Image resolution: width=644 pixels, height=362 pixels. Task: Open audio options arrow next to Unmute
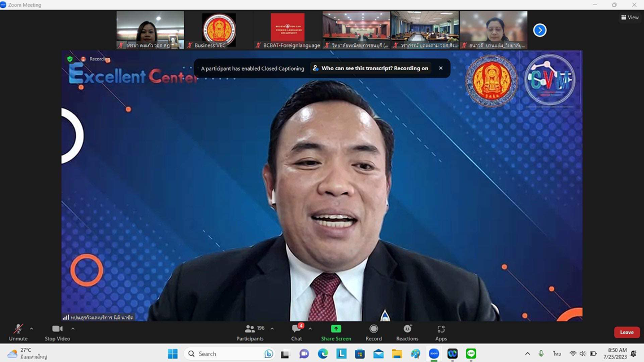coord(32,329)
